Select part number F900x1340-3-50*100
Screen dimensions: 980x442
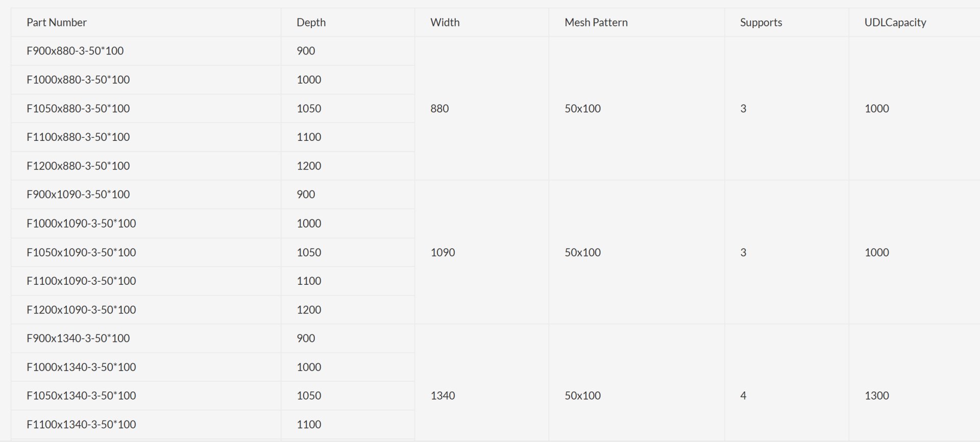coord(78,338)
